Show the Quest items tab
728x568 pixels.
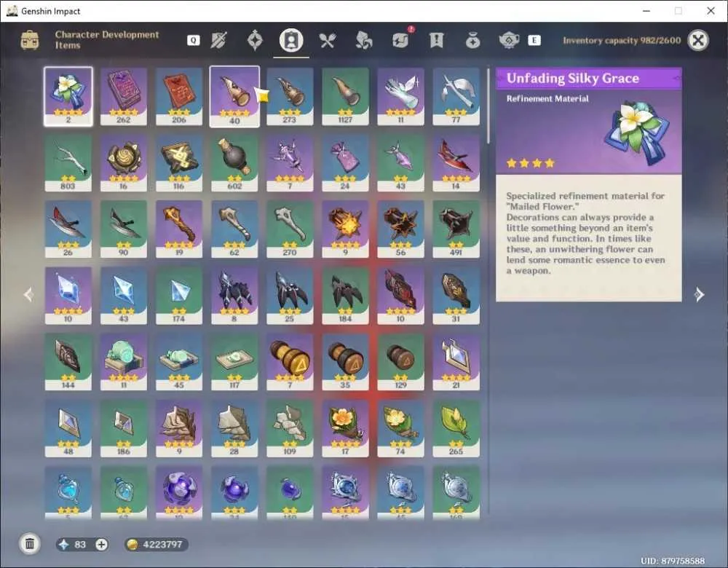[x=436, y=40]
